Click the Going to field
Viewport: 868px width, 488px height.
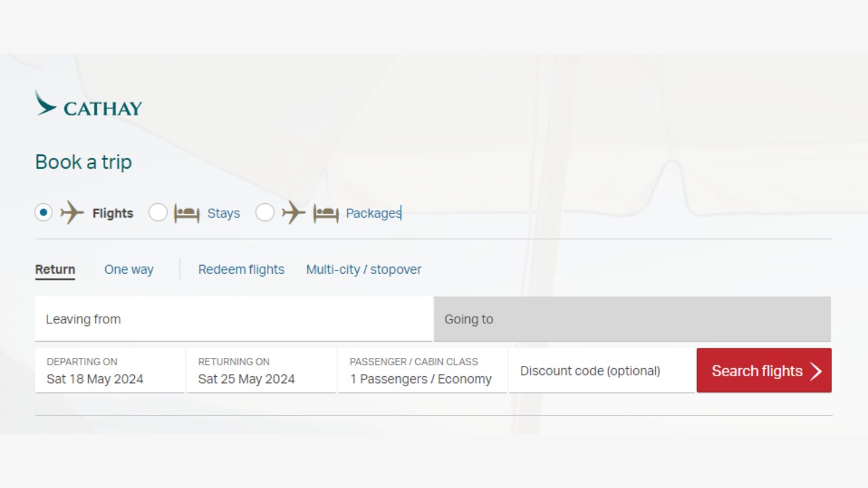pyautogui.click(x=632, y=319)
